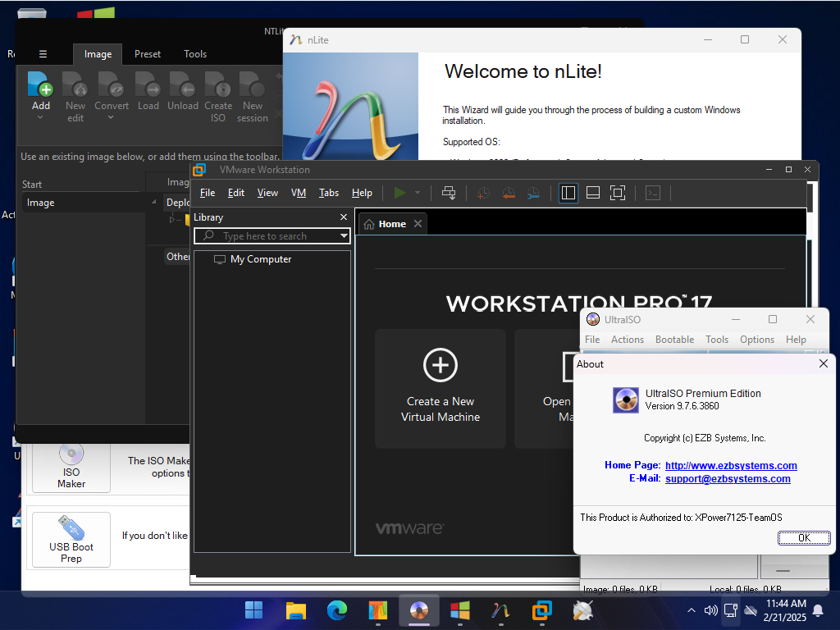Click the USB Boot Prep icon
Viewport: 840px width, 630px height.
point(71,527)
